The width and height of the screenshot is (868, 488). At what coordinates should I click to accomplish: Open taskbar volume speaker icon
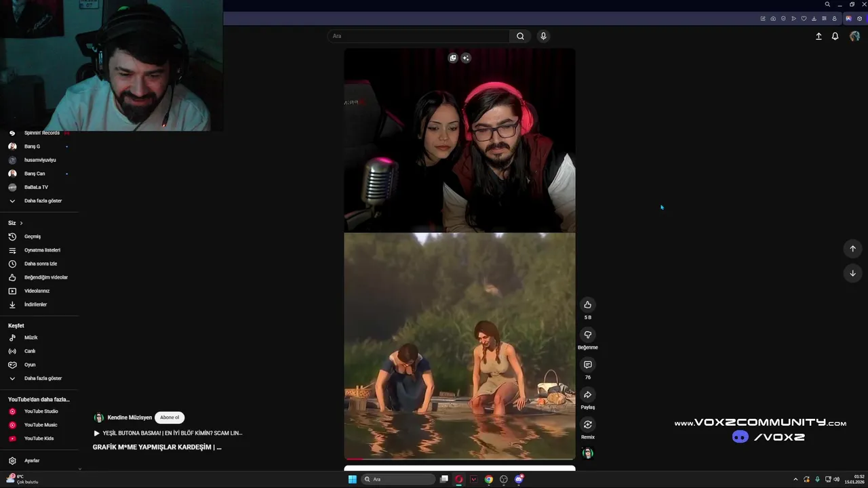[837, 479]
